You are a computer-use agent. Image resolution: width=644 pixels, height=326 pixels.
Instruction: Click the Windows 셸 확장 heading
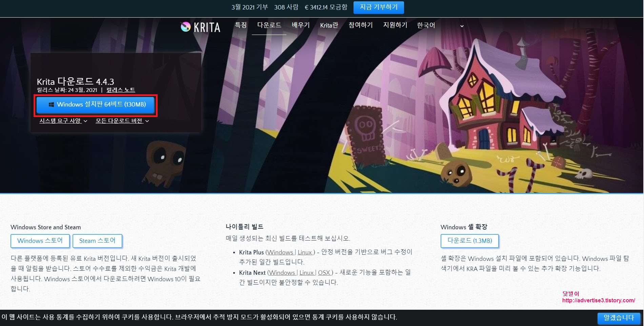coord(464,227)
